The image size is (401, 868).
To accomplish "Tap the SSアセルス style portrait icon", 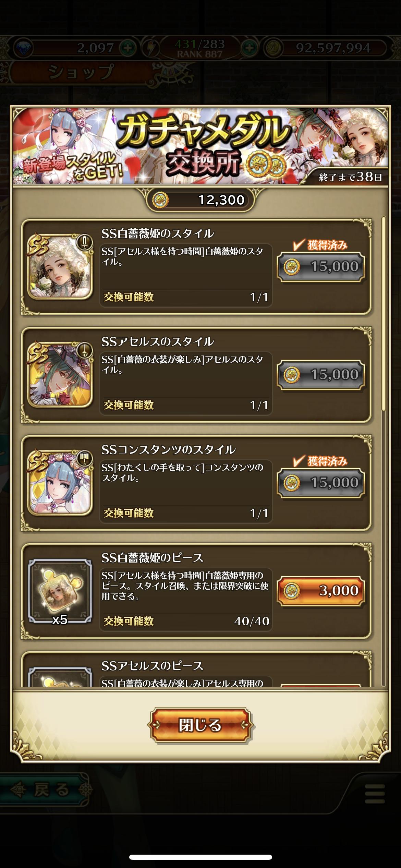I will tap(60, 374).
